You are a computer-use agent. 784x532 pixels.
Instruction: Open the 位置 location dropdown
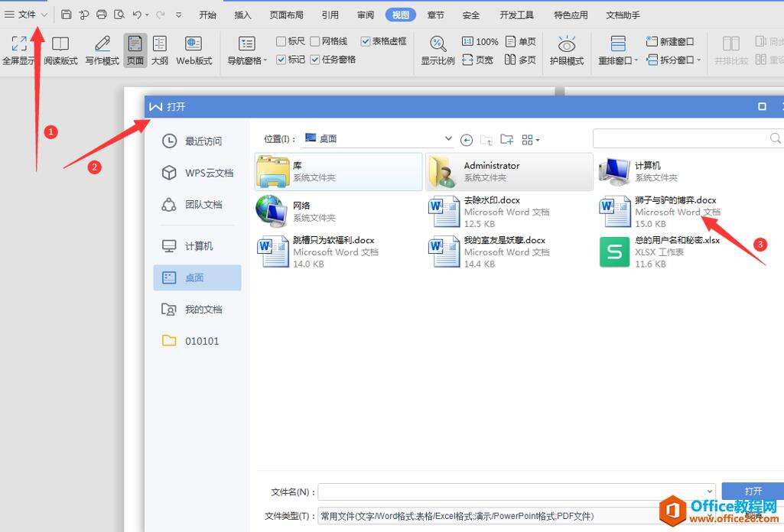pyautogui.click(x=448, y=138)
